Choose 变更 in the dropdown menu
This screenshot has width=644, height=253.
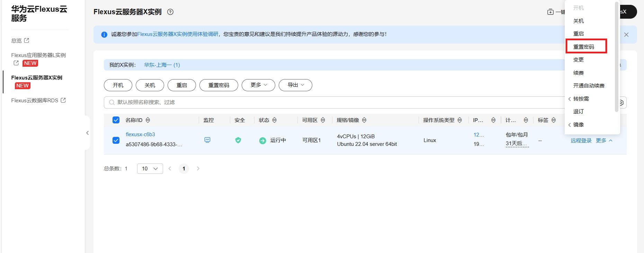(579, 60)
